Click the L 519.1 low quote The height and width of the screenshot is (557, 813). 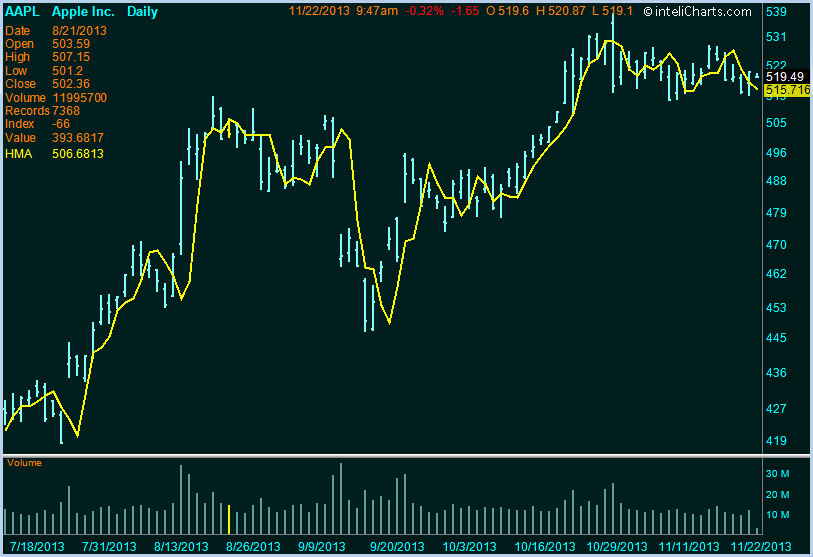tap(612, 11)
